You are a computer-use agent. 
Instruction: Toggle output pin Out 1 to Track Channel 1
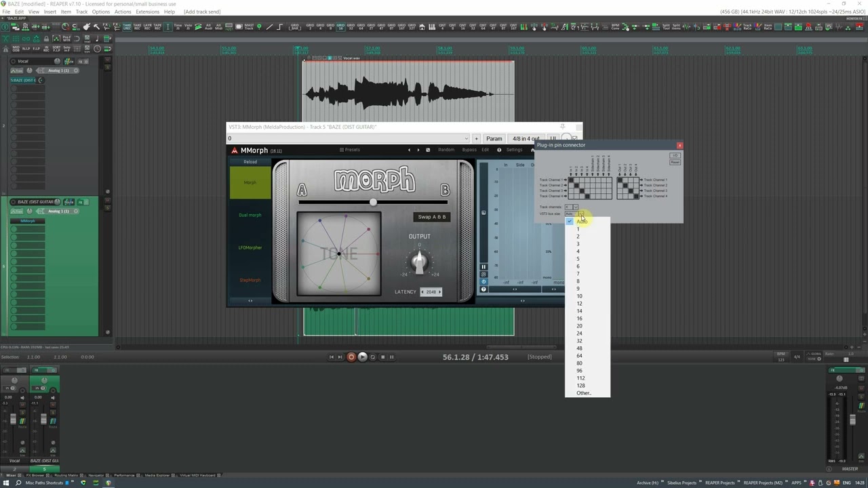(620, 180)
